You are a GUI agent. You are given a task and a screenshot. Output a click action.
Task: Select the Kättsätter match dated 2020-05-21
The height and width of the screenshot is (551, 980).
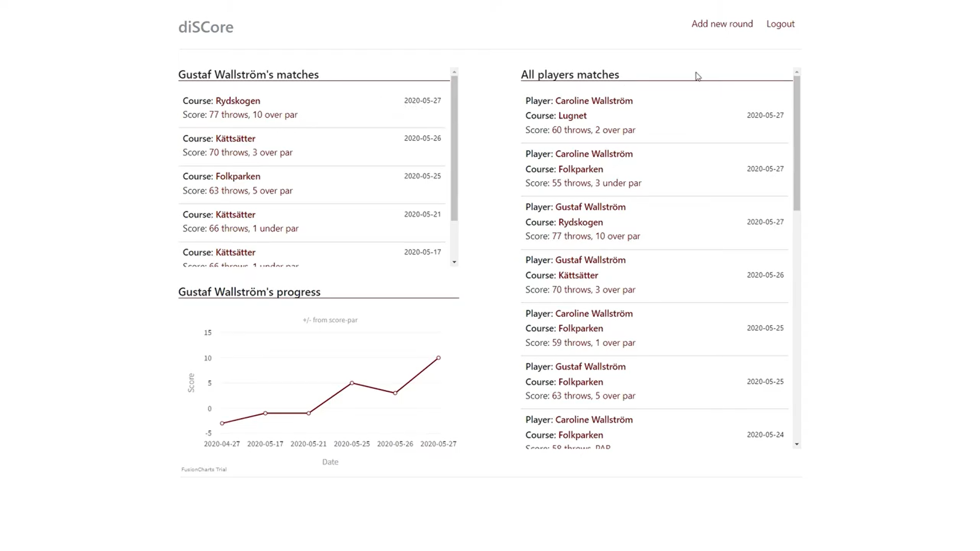pos(312,222)
